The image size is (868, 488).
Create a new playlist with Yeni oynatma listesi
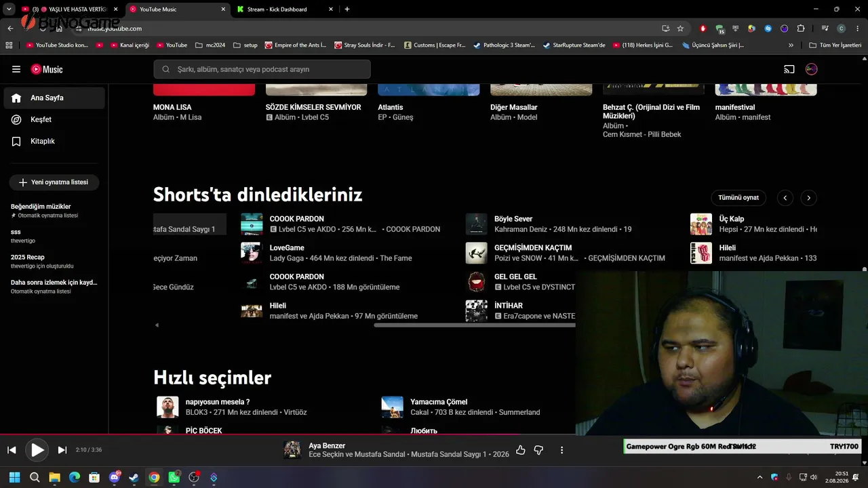coord(54,182)
